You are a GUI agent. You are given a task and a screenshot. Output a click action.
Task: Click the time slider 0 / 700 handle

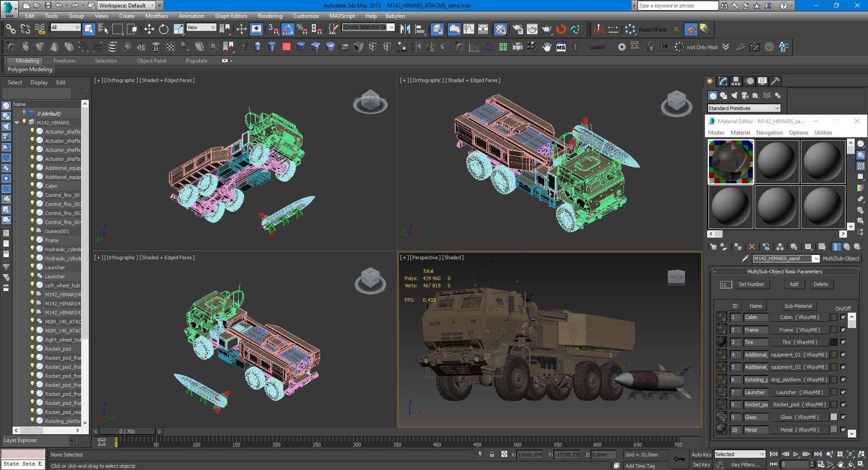point(127,432)
